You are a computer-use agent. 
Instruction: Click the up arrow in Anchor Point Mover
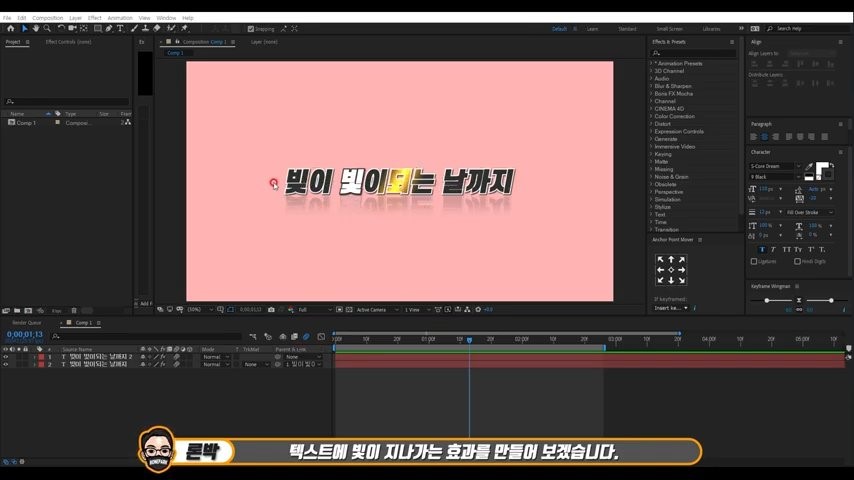point(671,259)
